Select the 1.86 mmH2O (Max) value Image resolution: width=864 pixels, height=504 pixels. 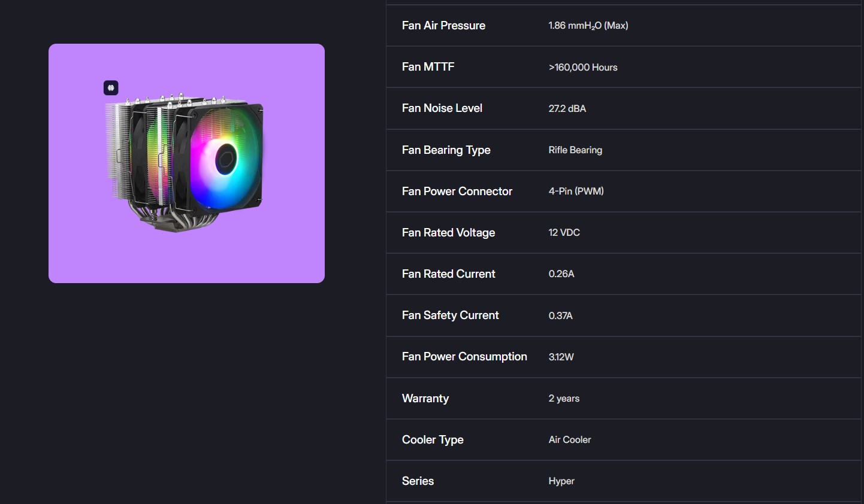[588, 26]
